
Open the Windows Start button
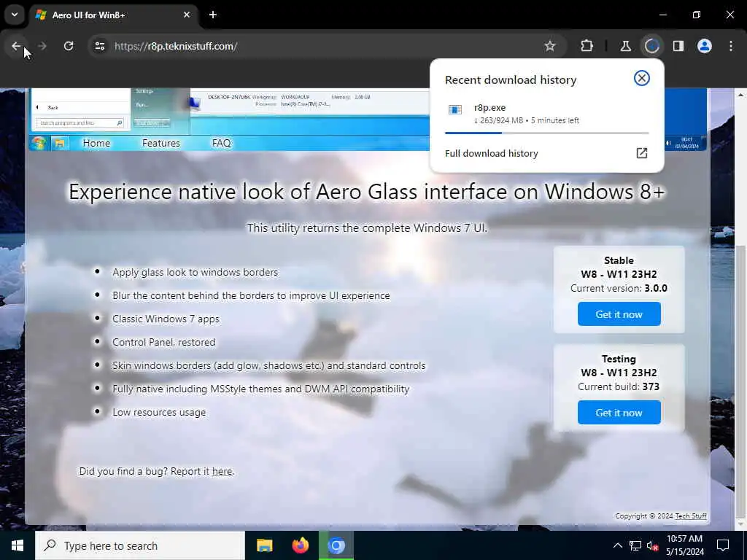coord(18,545)
